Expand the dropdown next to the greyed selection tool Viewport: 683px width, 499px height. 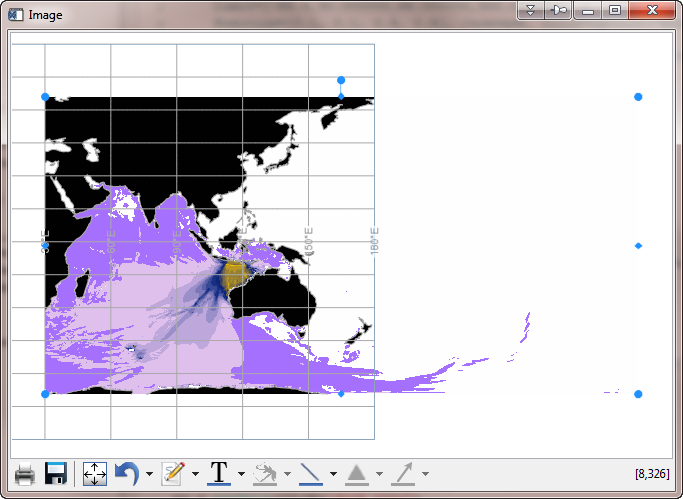[287, 474]
